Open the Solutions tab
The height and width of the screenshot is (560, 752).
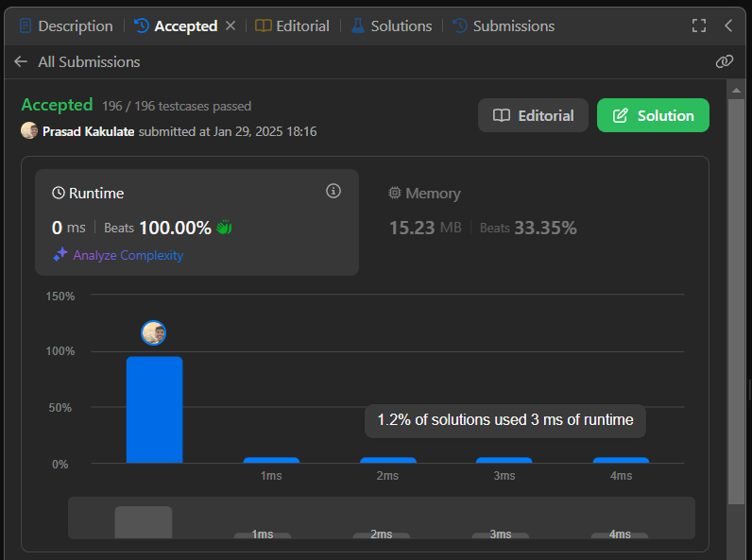[392, 25]
